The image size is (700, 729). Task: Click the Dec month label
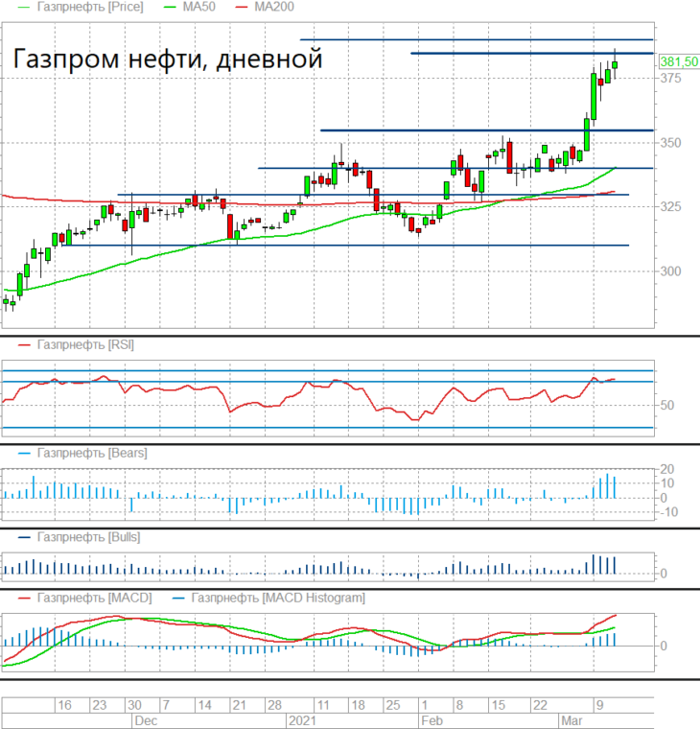[146, 720]
